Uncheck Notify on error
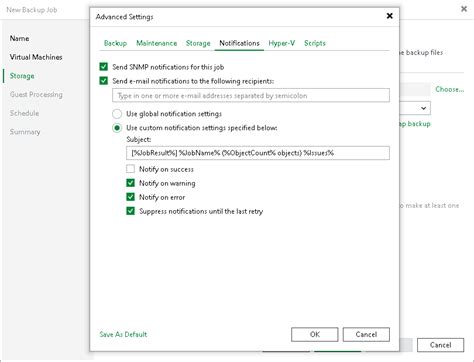 [130, 197]
